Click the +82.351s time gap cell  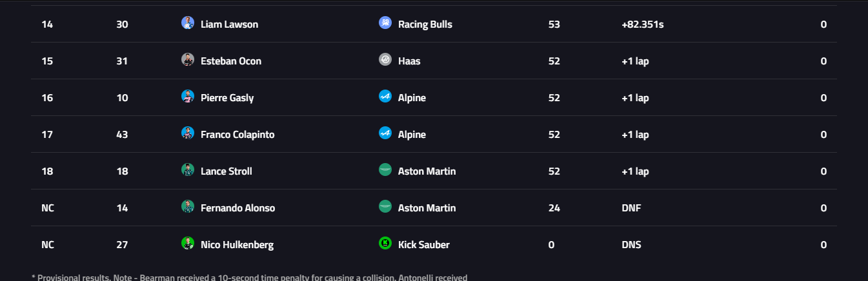coord(642,24)
